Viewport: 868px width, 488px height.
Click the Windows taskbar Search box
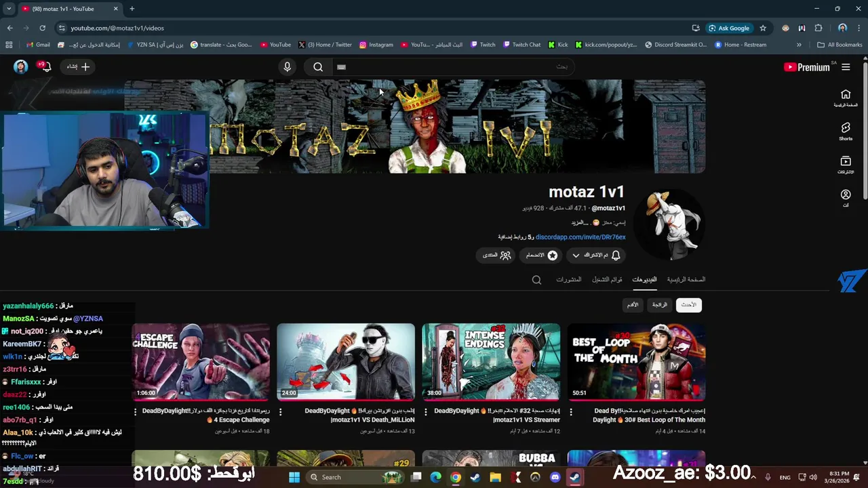coord(356,477)
